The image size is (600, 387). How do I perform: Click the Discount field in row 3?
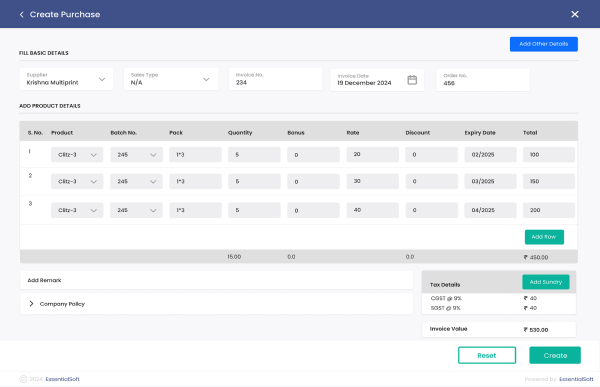[432, 210]
